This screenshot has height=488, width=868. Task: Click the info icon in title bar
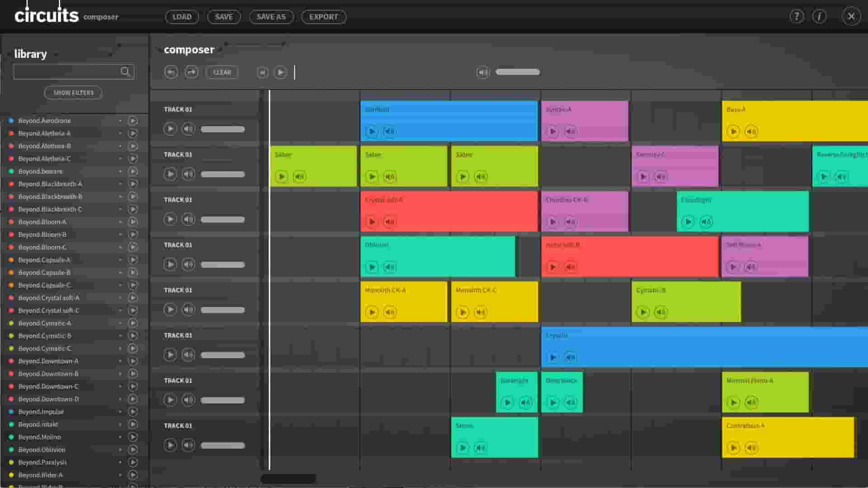pyautogui.click(x=819, y=16)
